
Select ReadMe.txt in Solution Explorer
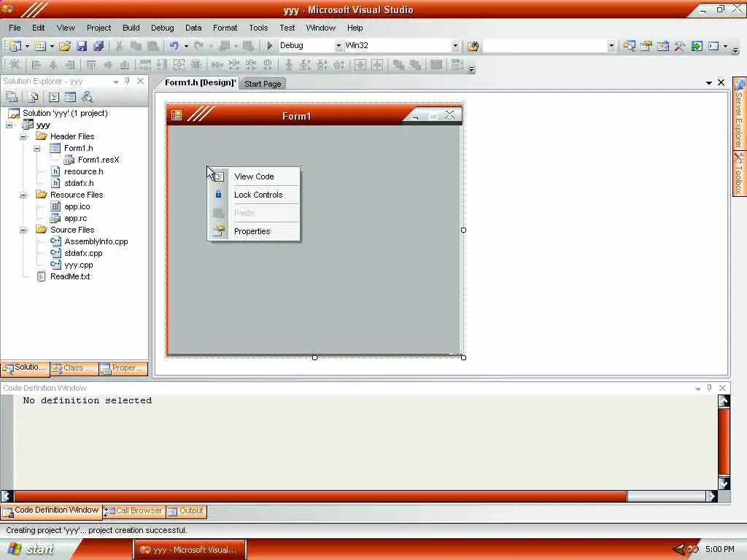click(x=70, y=276)
